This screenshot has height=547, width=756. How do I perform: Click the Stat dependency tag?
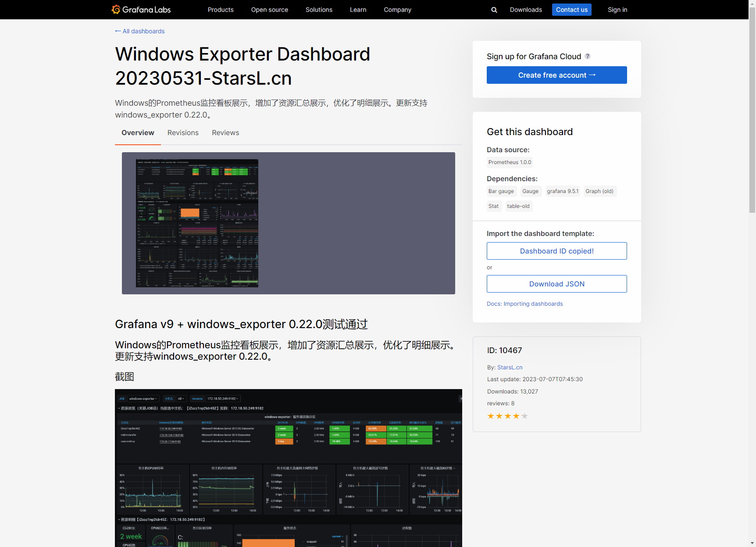(x=494, y=206)
